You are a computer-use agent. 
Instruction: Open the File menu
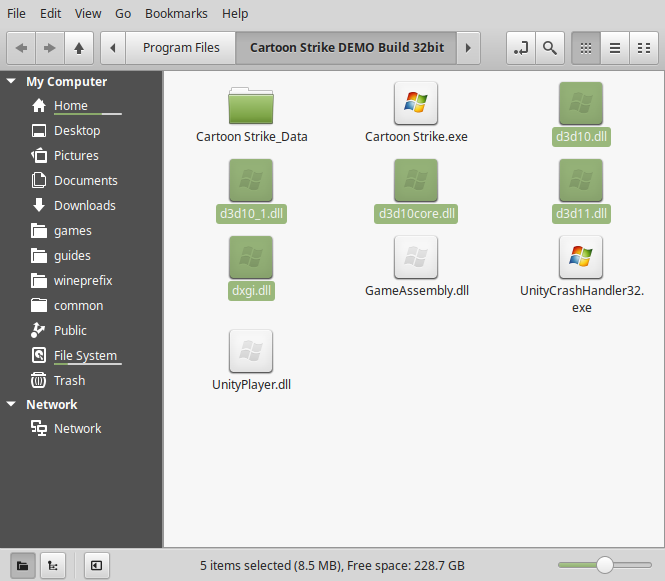(x=16, y=14)
